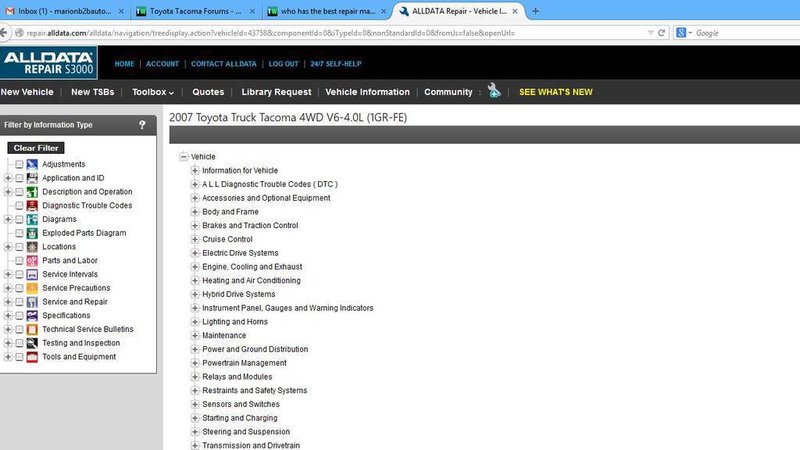
Task: Click the wrench icon beside Community
Action: [x=494, y=90]
